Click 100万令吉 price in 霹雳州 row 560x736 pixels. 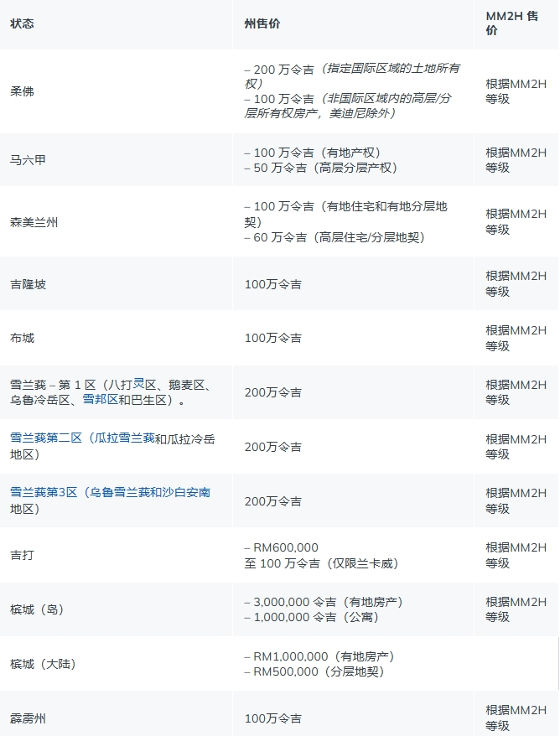point(272,718)
